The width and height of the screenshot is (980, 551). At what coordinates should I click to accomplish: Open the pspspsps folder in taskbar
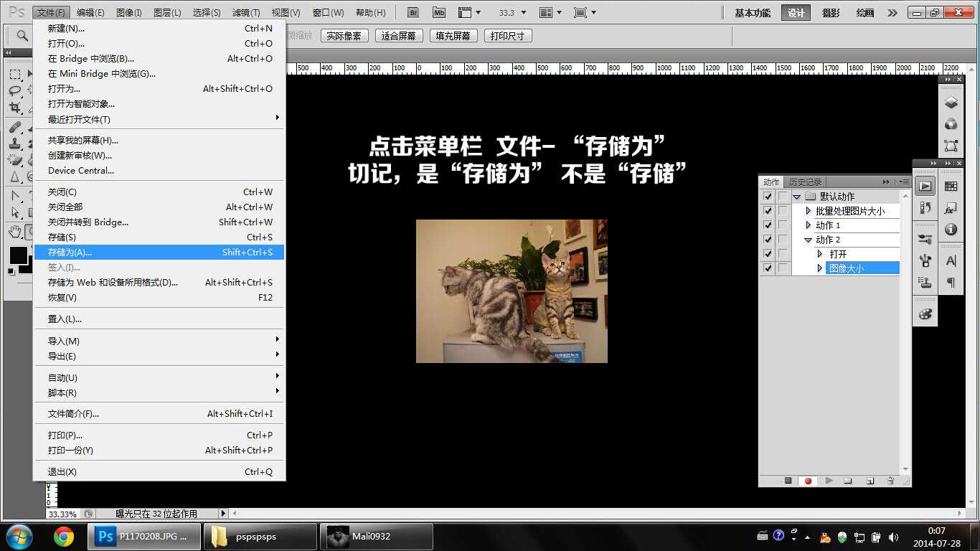coord(260,537)
